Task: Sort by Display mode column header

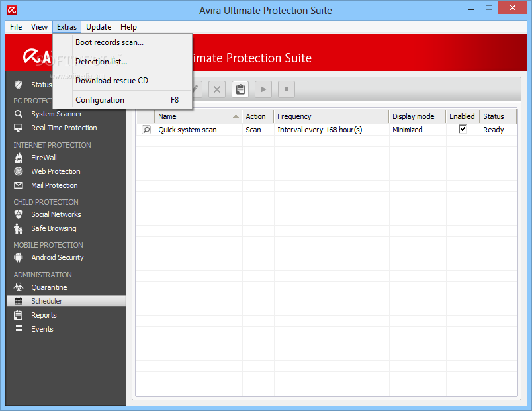Action: (418, 116)
